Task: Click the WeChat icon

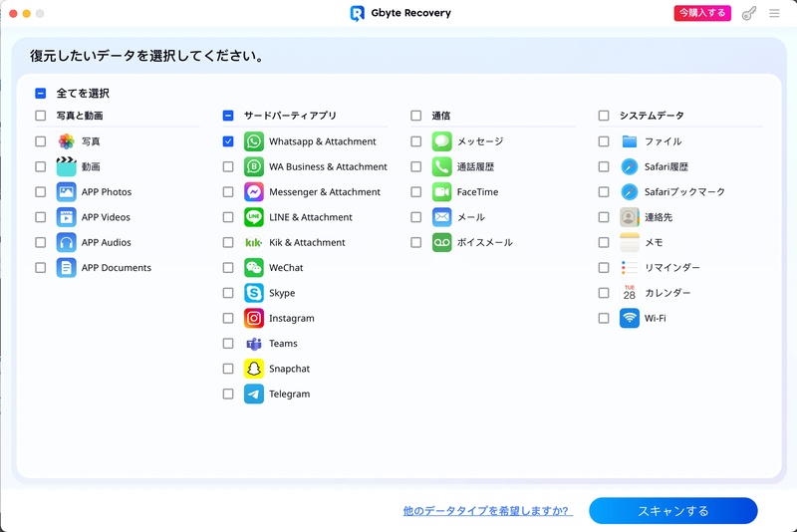Action: pyautogui.click(x=254, y=268)
